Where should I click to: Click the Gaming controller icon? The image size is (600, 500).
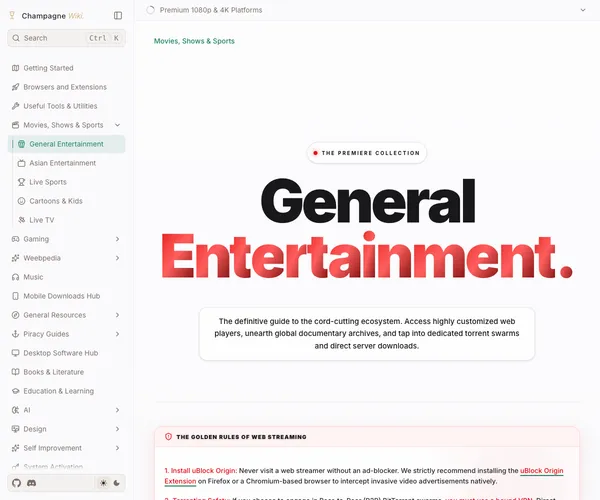tap(15, 239)
